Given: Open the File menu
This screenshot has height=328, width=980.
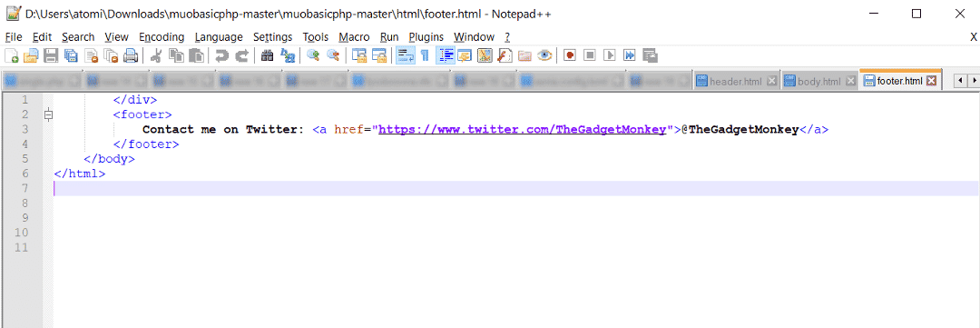Looking at the screenshot, I should coord(13,37).
